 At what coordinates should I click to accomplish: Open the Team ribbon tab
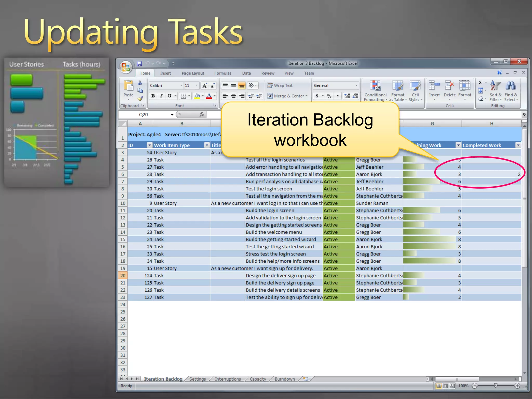pyautogui.click(x=309, y=73)
